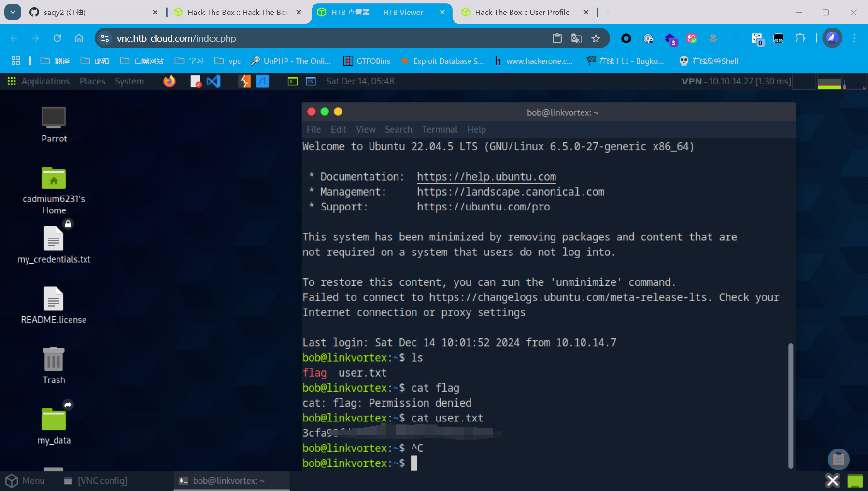Open the browser profile avatar
868x491 pixels.
coord(832,38)
